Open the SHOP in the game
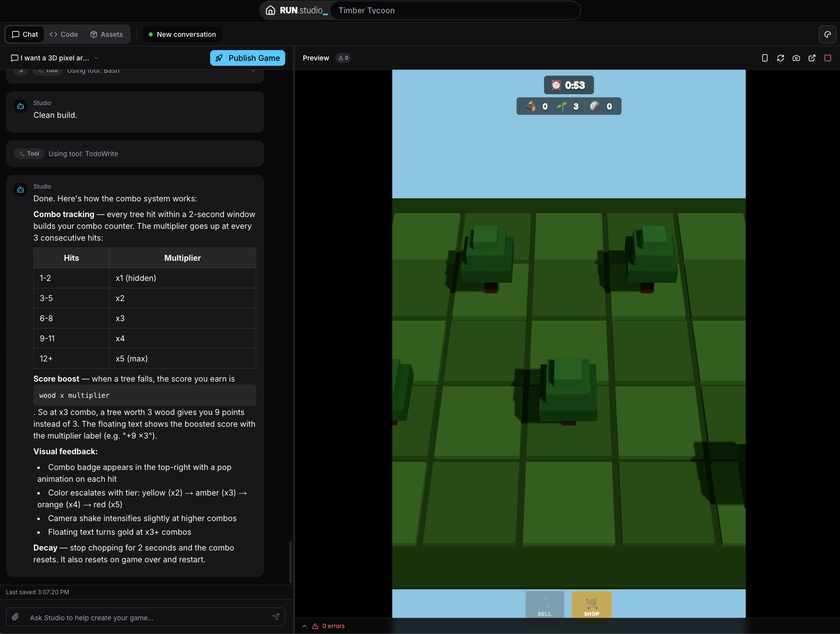Image resolution: width=840 pixels, height=634 pixels. click(x=592, y=605)
